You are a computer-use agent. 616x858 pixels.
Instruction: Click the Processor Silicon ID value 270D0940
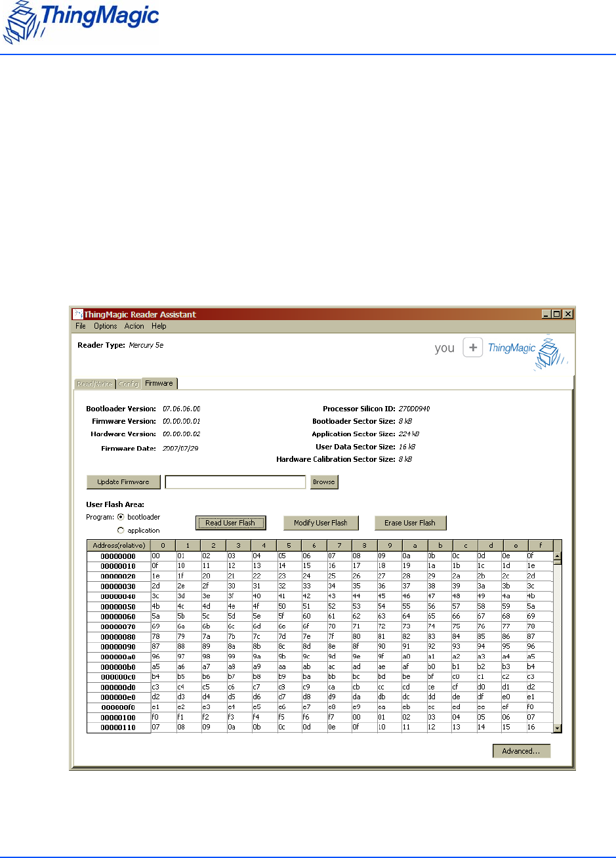pyautogui.click(x=414, y=409)
